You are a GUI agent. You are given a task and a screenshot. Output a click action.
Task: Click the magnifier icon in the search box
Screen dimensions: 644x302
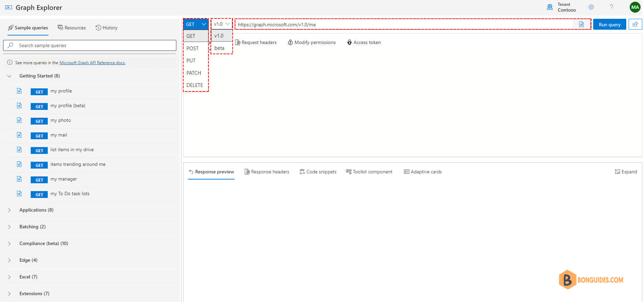11,45
